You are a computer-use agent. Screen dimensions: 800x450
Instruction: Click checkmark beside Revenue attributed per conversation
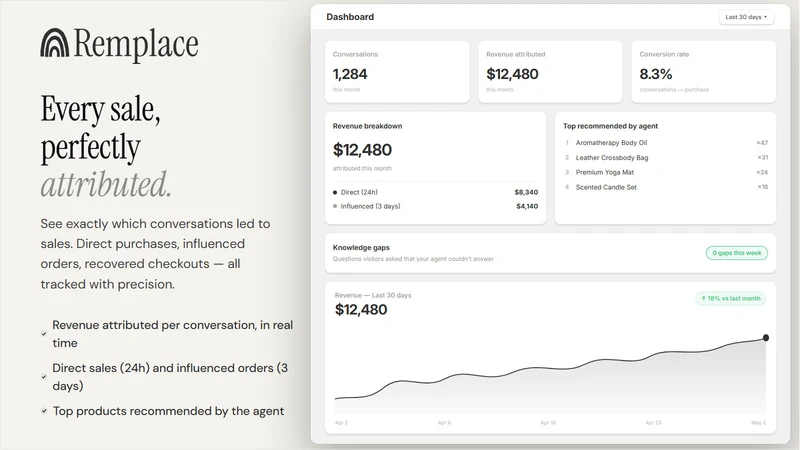[44, 334]
